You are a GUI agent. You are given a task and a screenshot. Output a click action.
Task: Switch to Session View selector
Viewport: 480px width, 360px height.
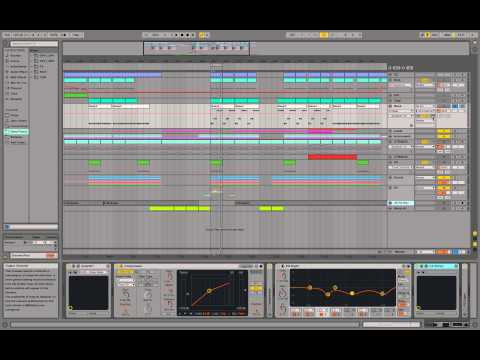pos(475,50)
